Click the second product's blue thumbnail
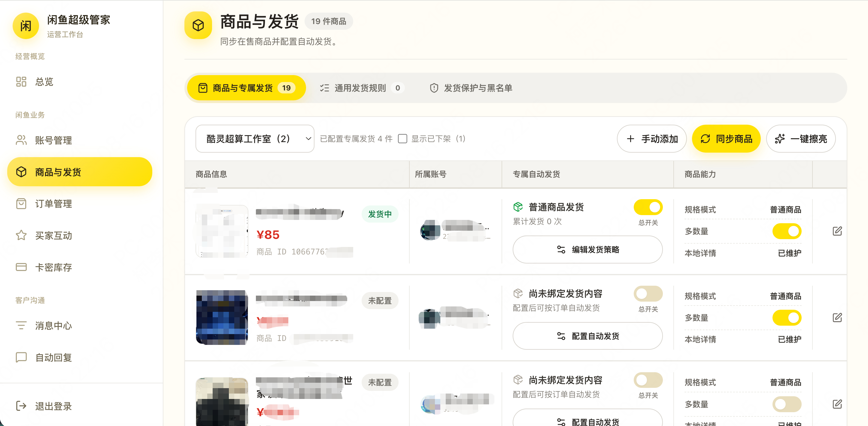Viewport: 868px width, 426px height. click(222, 318)
